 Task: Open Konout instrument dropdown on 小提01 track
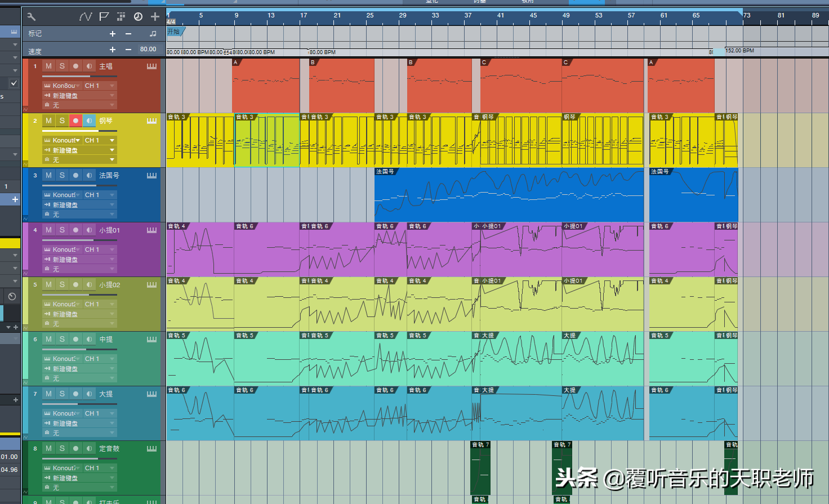point(62,249)
